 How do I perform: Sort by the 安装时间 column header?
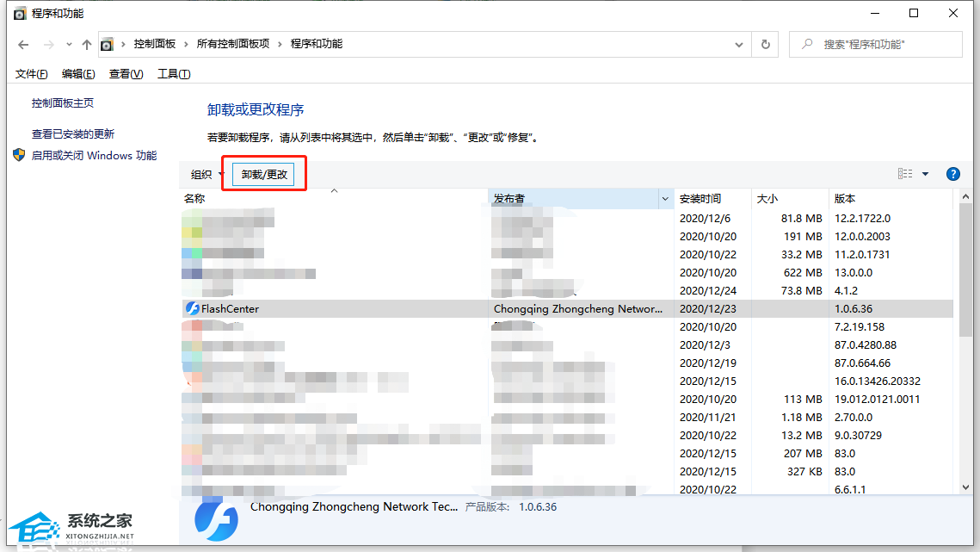click(x=712, y=198)
